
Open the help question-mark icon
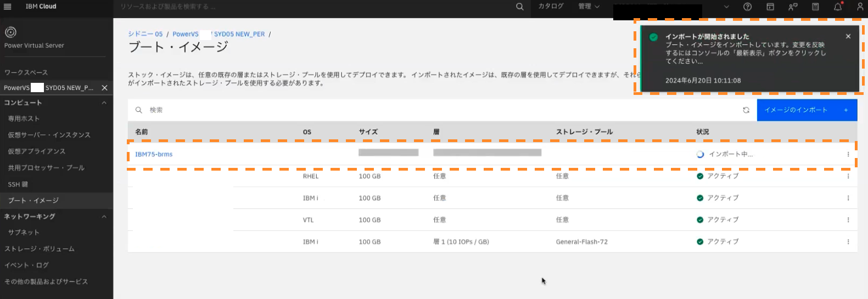click(747, 7)
